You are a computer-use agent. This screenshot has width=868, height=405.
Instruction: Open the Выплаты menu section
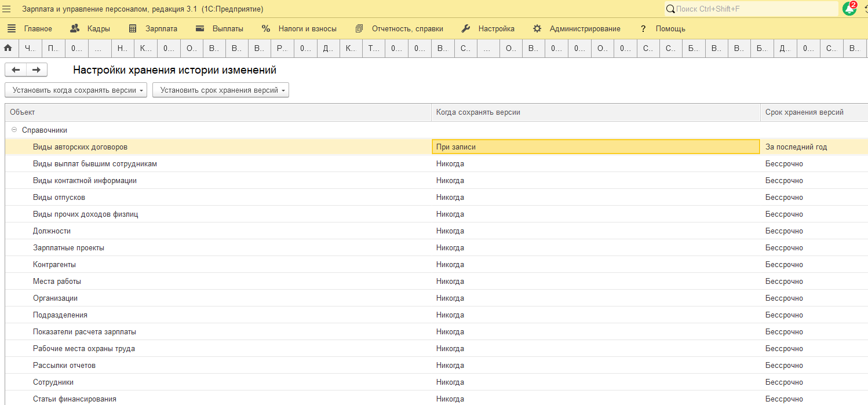220,28
